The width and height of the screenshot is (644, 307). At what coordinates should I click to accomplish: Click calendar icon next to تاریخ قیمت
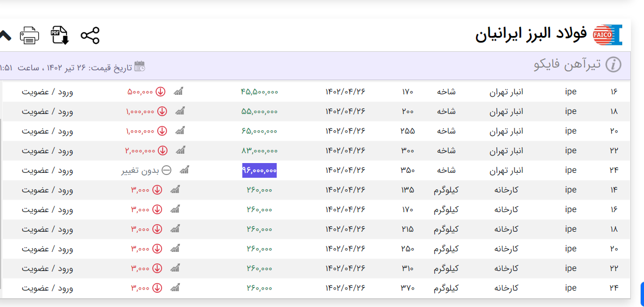pos(140,66)
